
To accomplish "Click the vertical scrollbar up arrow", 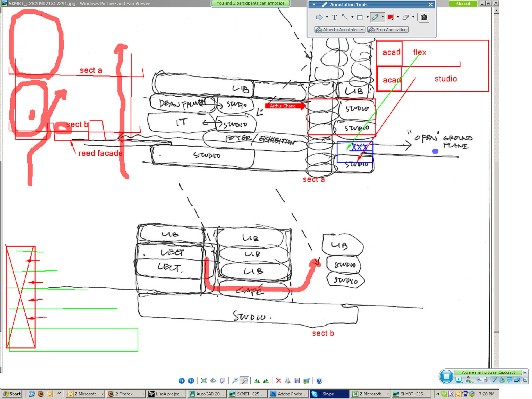I will pos(496,11).
